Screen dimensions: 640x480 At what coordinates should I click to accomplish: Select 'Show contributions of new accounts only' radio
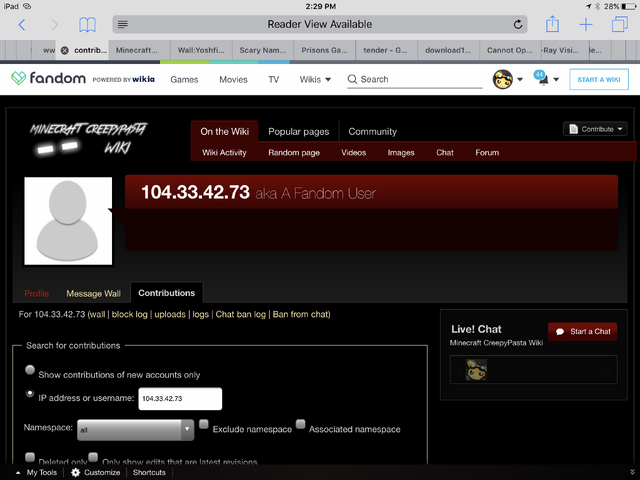pos(30,370)
